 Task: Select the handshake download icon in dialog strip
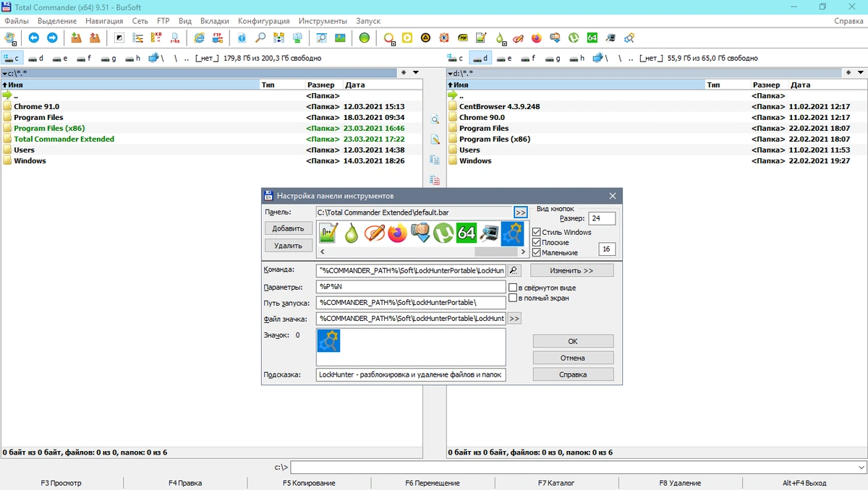coord(420,233)
